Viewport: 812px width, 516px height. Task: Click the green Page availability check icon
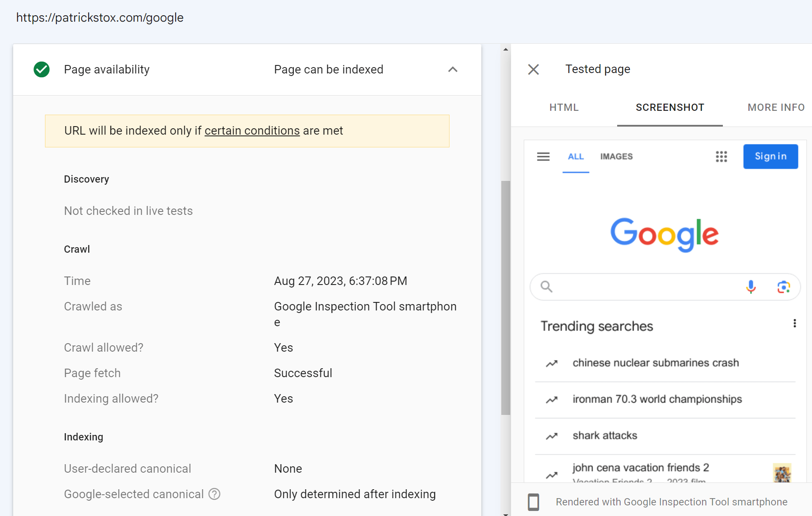coord(41,69)
